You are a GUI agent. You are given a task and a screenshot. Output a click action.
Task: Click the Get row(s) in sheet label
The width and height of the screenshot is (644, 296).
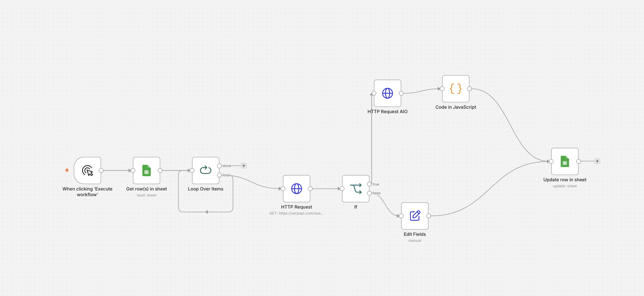point(147,189)
